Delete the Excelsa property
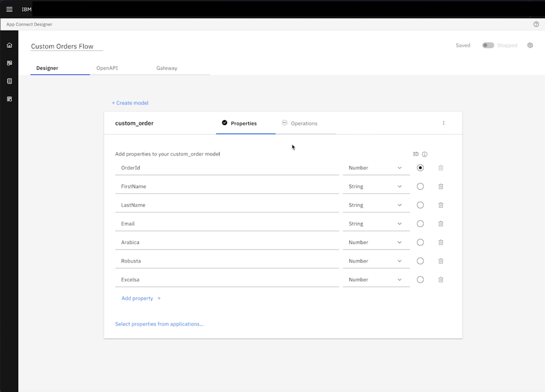 point(441,280)
